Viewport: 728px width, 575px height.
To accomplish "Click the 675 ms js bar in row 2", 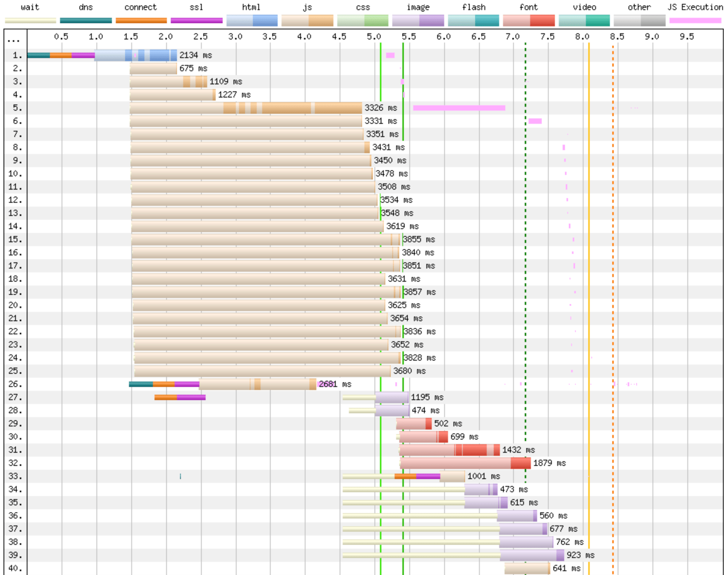I will (x=153, y=68).
